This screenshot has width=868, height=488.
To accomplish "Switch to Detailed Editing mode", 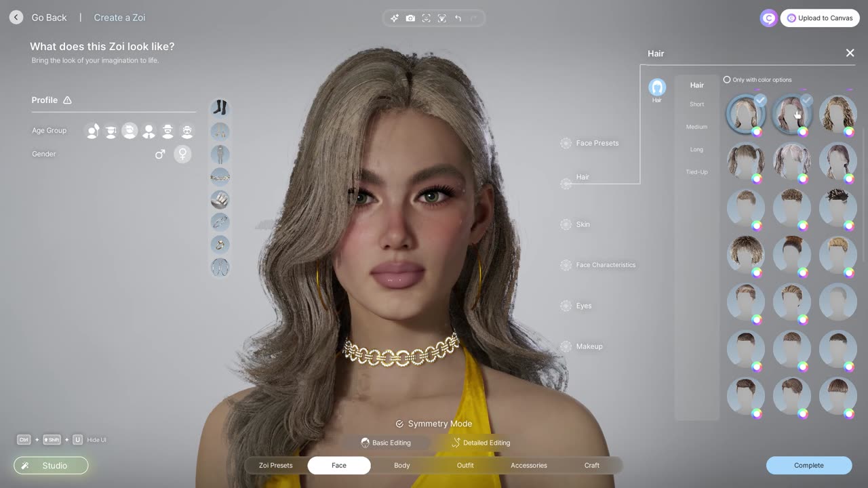I will coord(481,443).
